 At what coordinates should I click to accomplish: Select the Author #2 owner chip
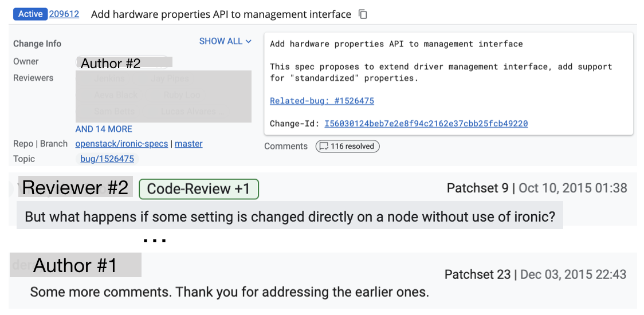pyautogui.click(x=111, y=63)
